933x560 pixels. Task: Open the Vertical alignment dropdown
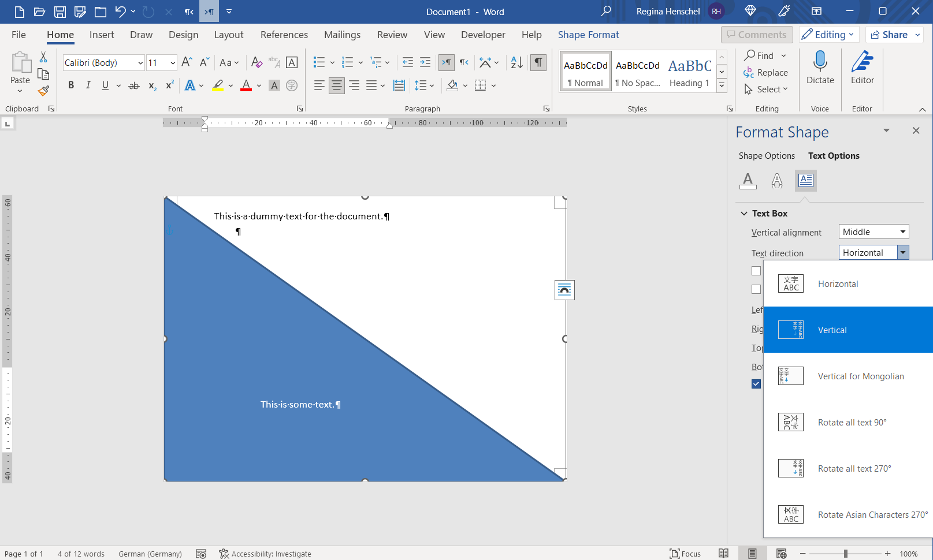(873, 232)
